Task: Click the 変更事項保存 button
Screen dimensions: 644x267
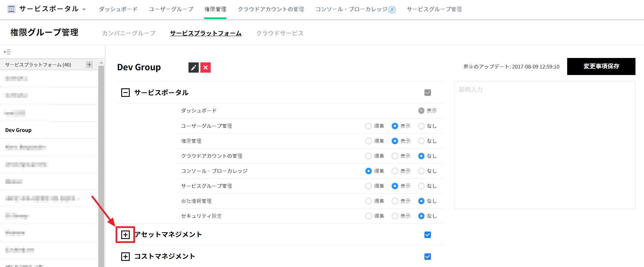Action: click(x=601, y=66)
